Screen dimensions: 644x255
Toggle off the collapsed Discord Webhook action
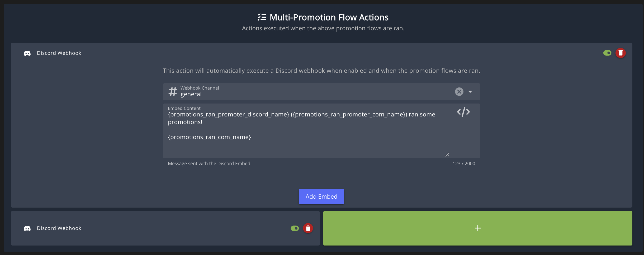click(x=295, y=228)
